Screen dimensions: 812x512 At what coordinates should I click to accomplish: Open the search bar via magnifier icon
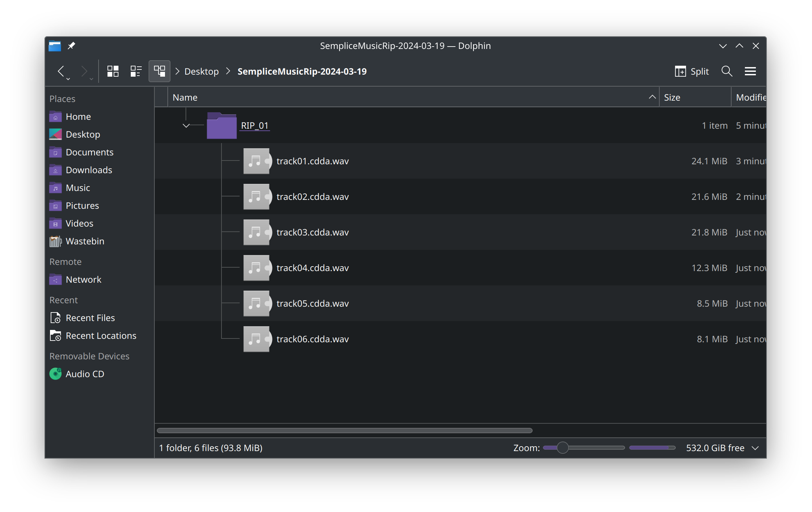[726, 71]
